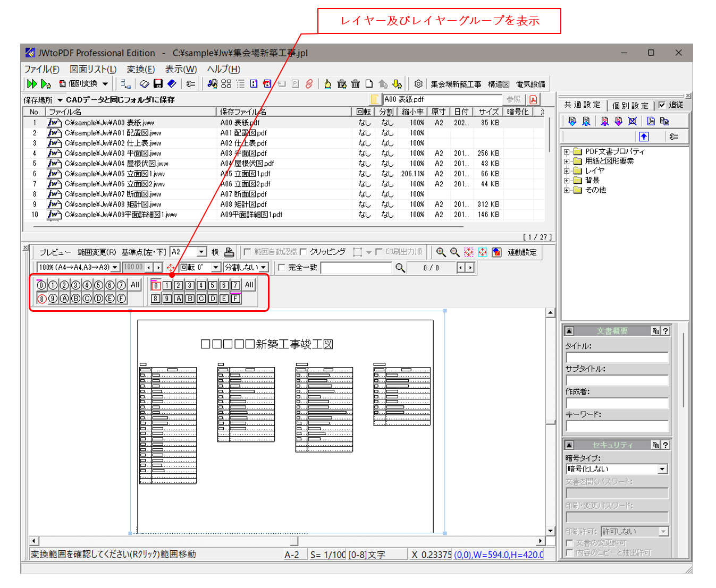Click the wrench icon in settings panel
Viewport: 716px width, 588px height.
tap(673, 137)
